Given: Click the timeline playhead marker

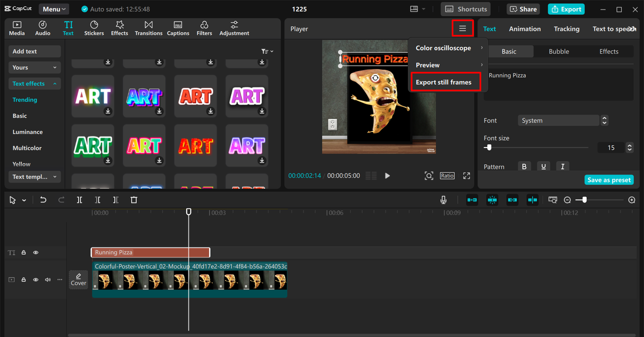Looking at the screenshot, I should (189, 212).
